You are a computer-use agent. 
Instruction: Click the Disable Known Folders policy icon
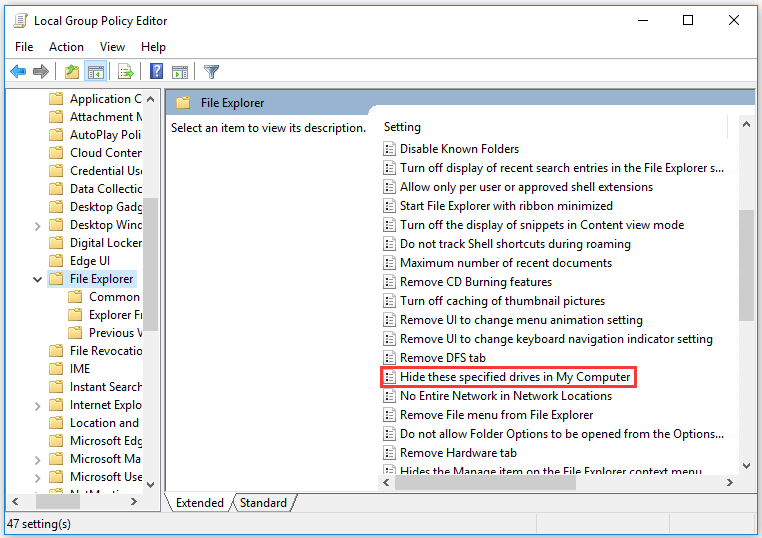click(x=389, y=149)
